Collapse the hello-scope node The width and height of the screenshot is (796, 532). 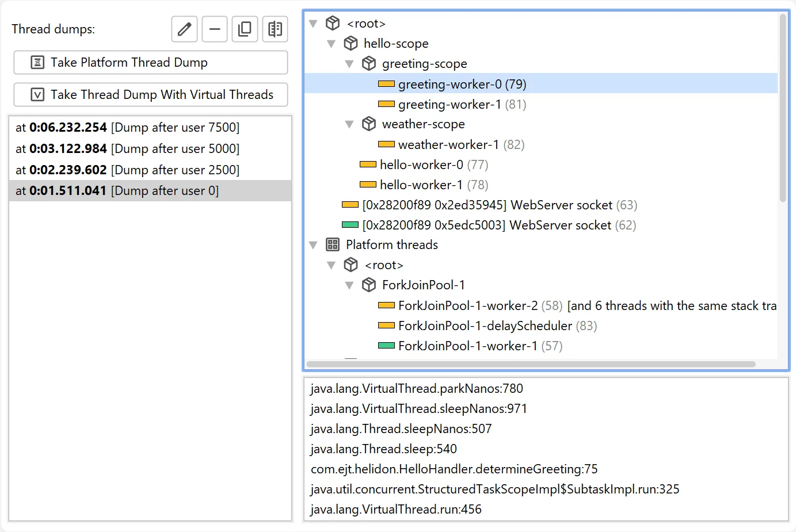(x=331, y=44)
